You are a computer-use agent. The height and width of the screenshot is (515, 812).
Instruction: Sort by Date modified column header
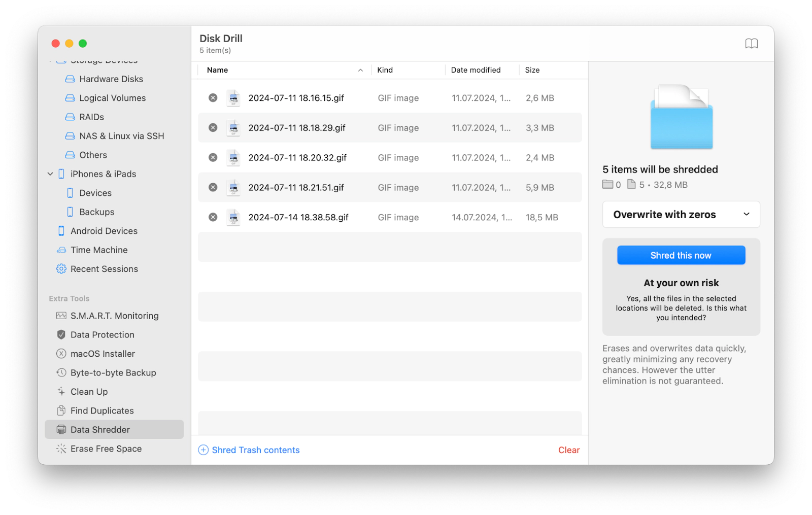(476, 70)
